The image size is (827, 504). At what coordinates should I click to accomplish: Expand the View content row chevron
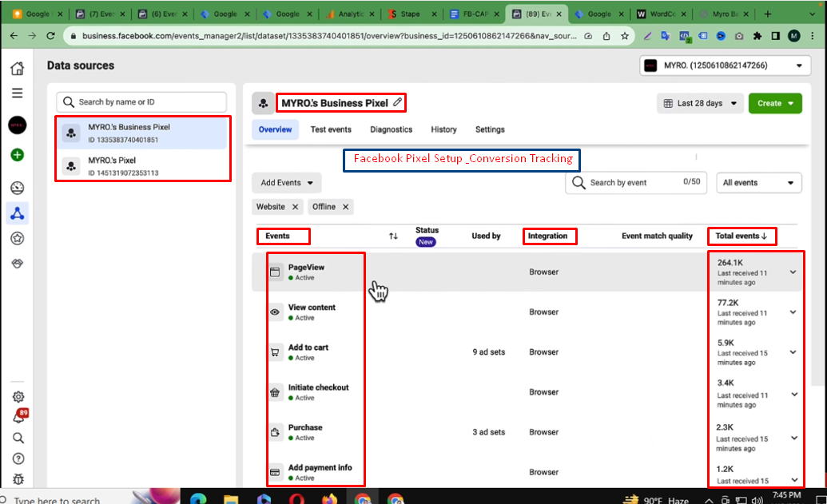[x=793, y=312]
